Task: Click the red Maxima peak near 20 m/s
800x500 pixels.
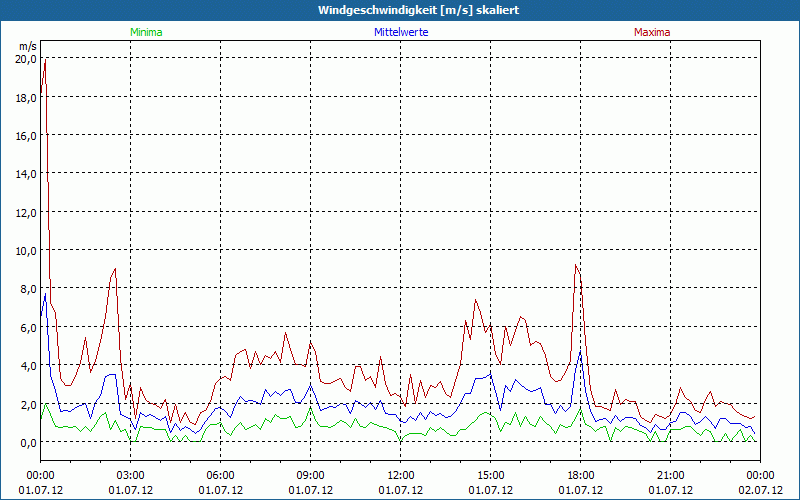Action: pyautogui.click(x=45, y=60)
